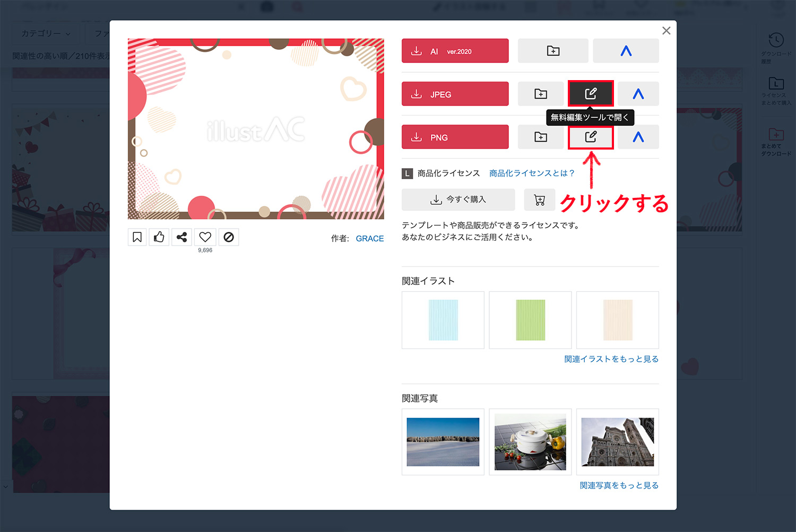796x532 pixels.
Task: Click the cathedral photo in related photos
Action: click(617, 442)
